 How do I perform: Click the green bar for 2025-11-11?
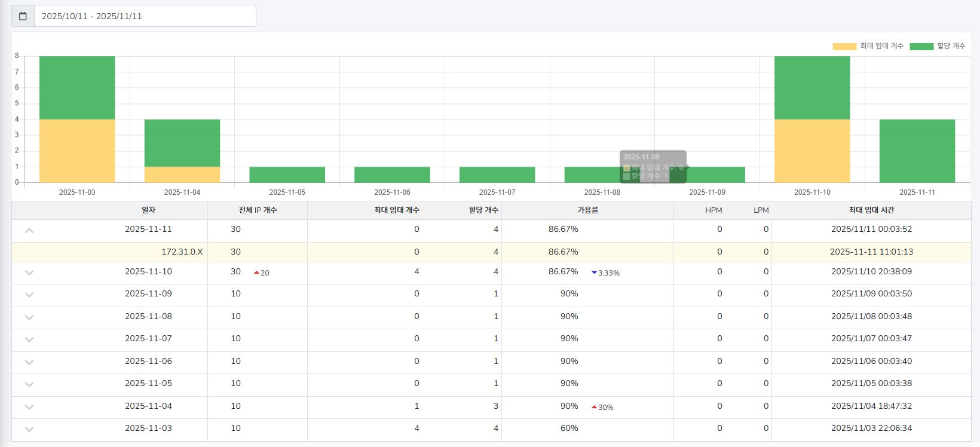917,151
